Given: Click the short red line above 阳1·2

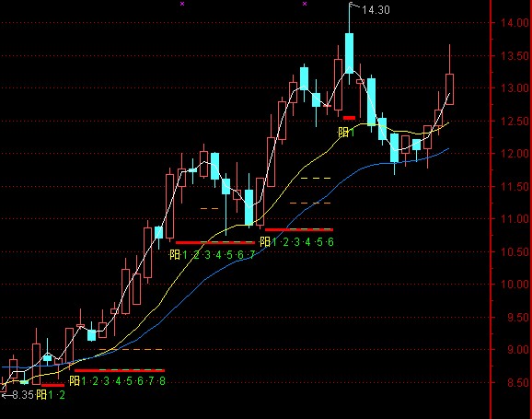Looking at the screenshot, I should pyautogui.click(x=52, y=385).
